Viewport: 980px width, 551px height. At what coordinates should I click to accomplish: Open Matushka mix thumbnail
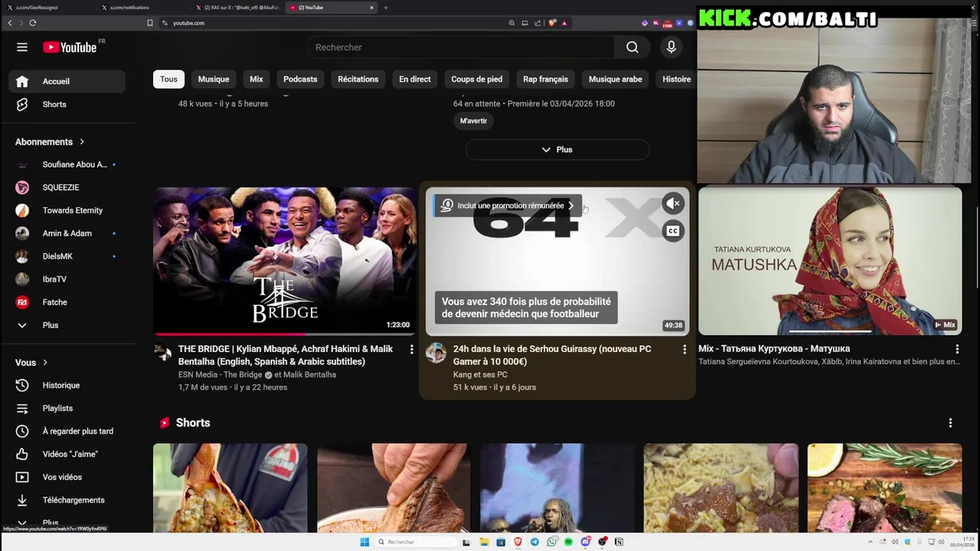830,261
